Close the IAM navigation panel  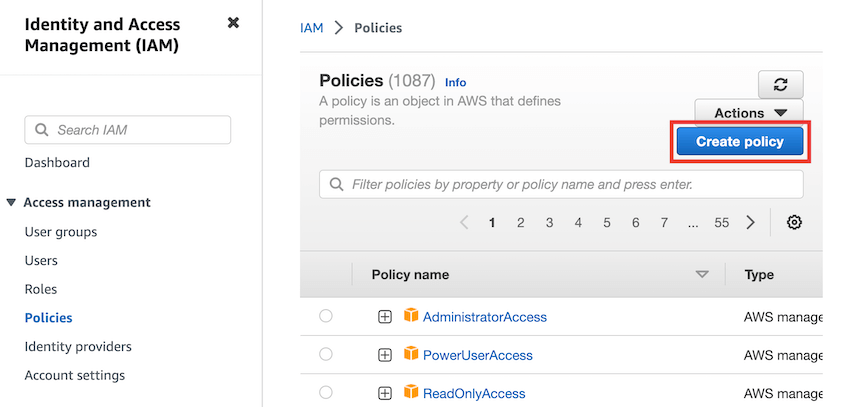[233, 23]
